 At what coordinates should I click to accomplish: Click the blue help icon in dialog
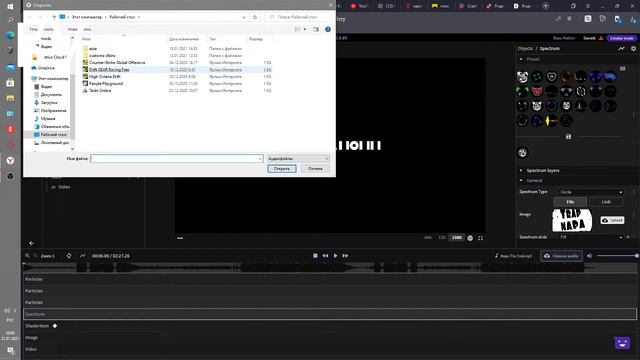(328, 29)
